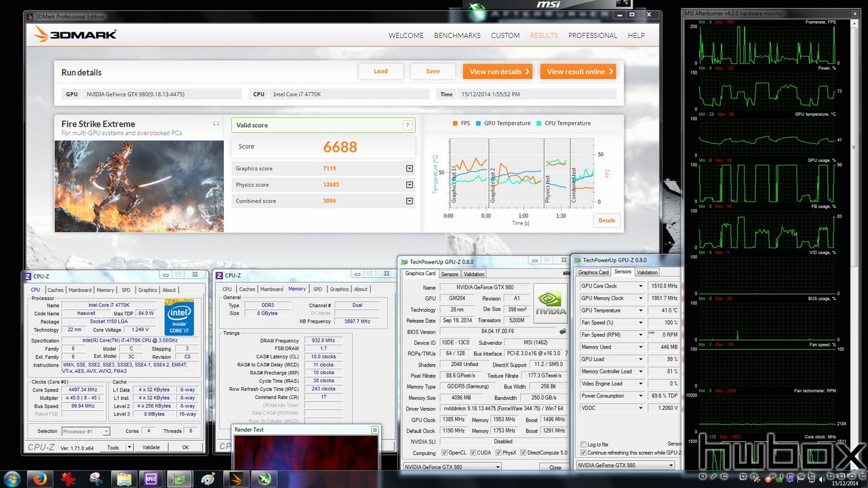This screenshot has width=868, height=488.
Task: Open the GPU Temperature sensor dropdown
Action: pos(640,310)
